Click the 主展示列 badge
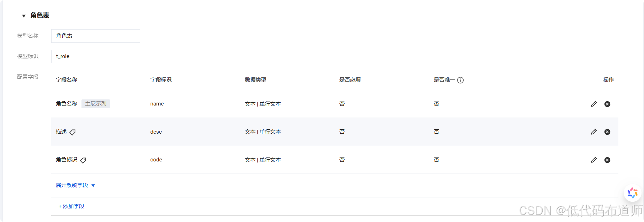The width and height of the screenshot is (644, 222). click(96, 104)
